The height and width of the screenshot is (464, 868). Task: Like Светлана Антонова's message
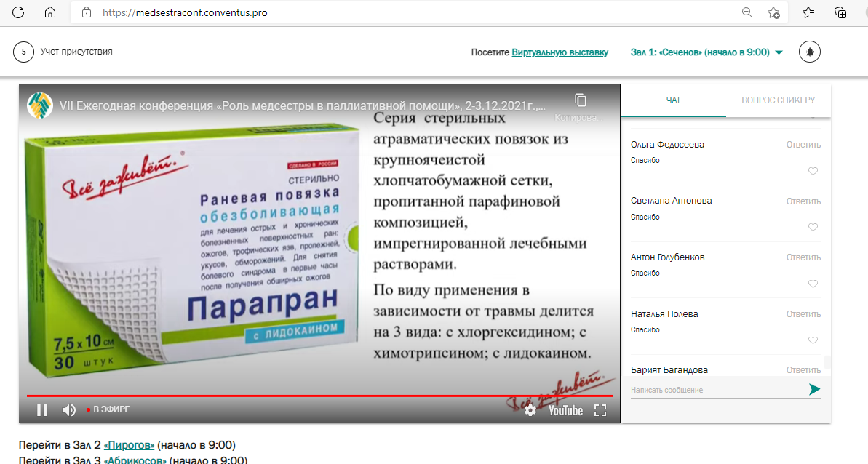click(813, 227)
